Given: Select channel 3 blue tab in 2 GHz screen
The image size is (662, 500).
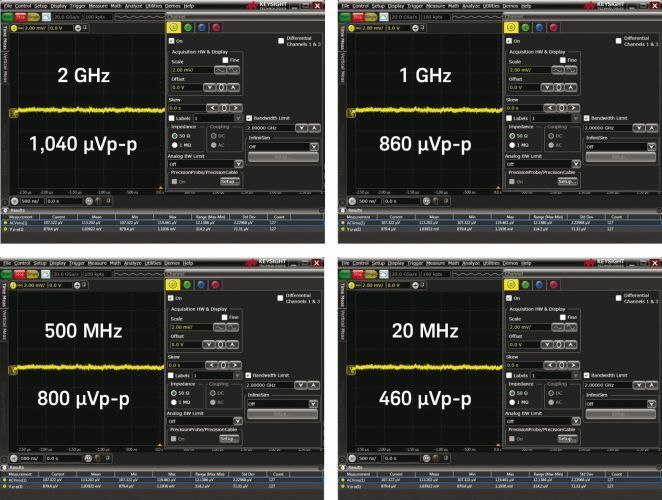Looking at the screenshot, I should tap(202, 27).
